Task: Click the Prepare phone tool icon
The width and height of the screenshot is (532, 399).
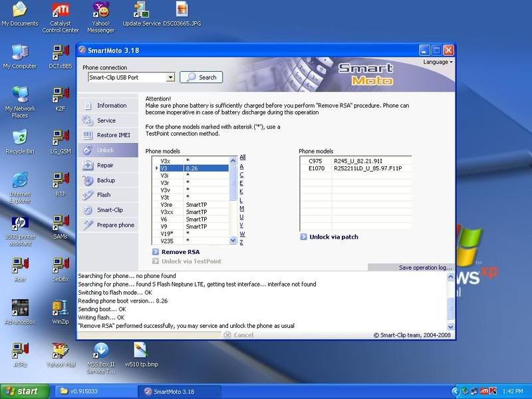Action: click(88, 225)
